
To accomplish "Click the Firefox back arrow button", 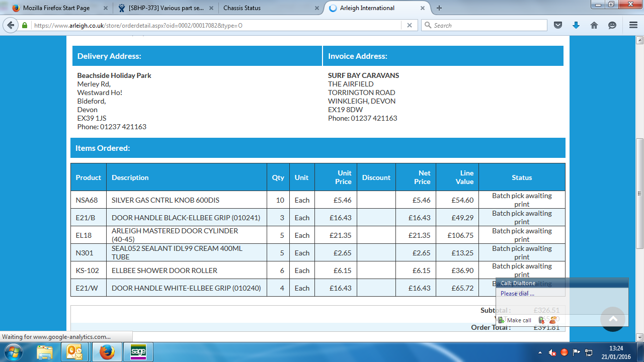I will coord(11,25).
